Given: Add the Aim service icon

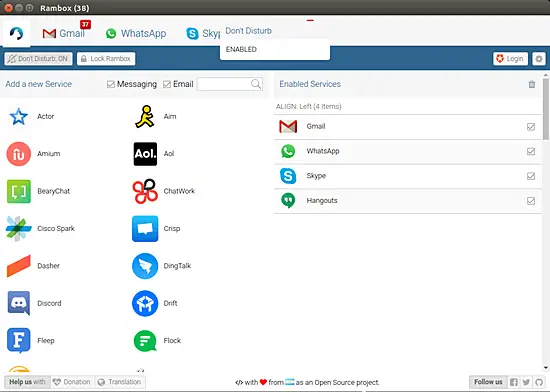Looking at the screenshot, I should coord(145,116).
